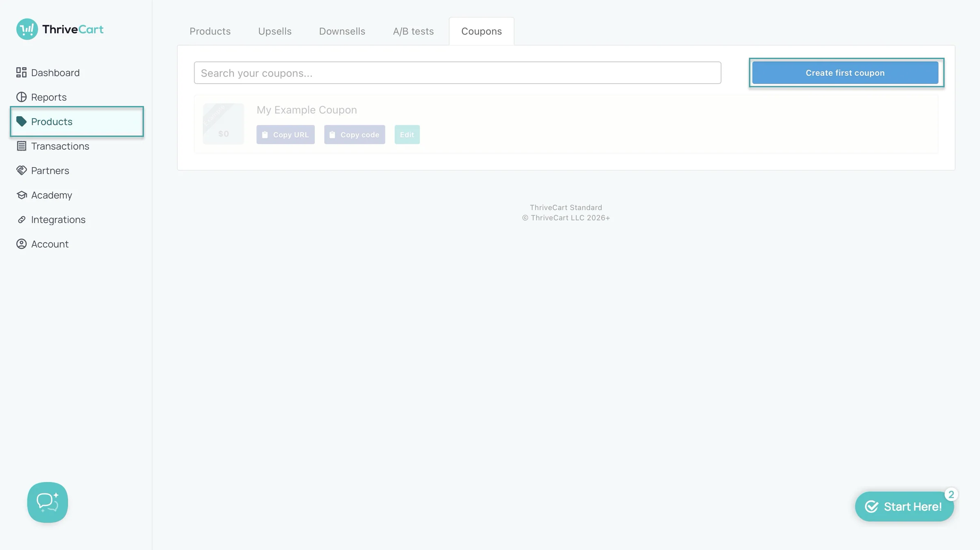Image resolution: width=980 pixels, height=550 pixels.
Task: Click the notification badge showing 2
Action: pyautogui.click(x=951, y=495)
